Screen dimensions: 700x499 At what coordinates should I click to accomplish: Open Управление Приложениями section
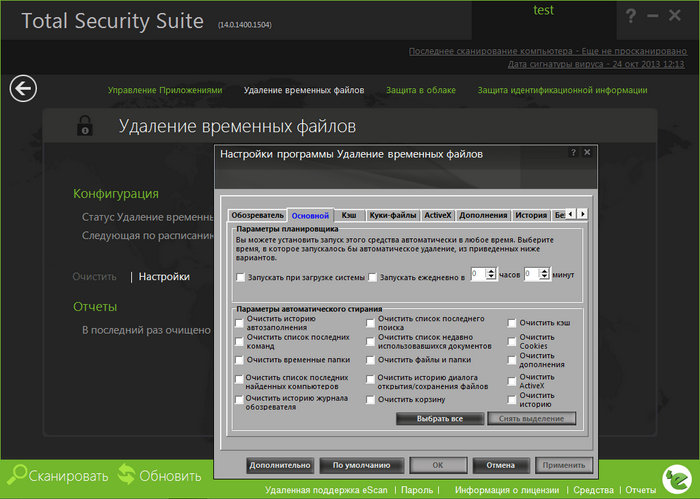[x=165, y=90]
